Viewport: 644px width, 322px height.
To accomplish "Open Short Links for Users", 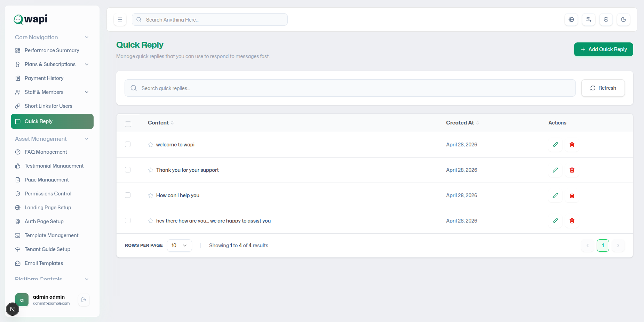I will (x=52, y=106).
